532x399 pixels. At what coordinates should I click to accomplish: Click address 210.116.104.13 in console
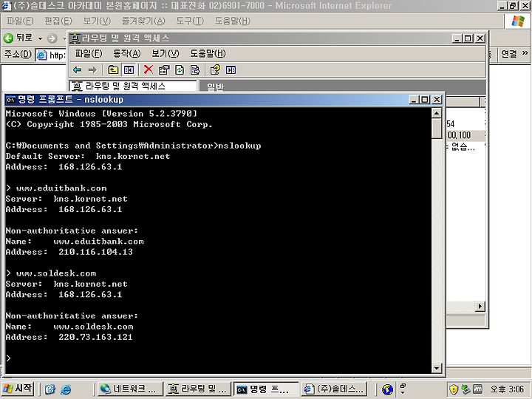pyautogui.click(x=95, y=252)
